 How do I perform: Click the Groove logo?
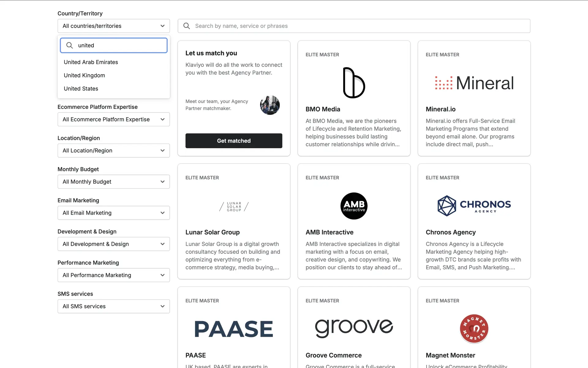point(354,328)
